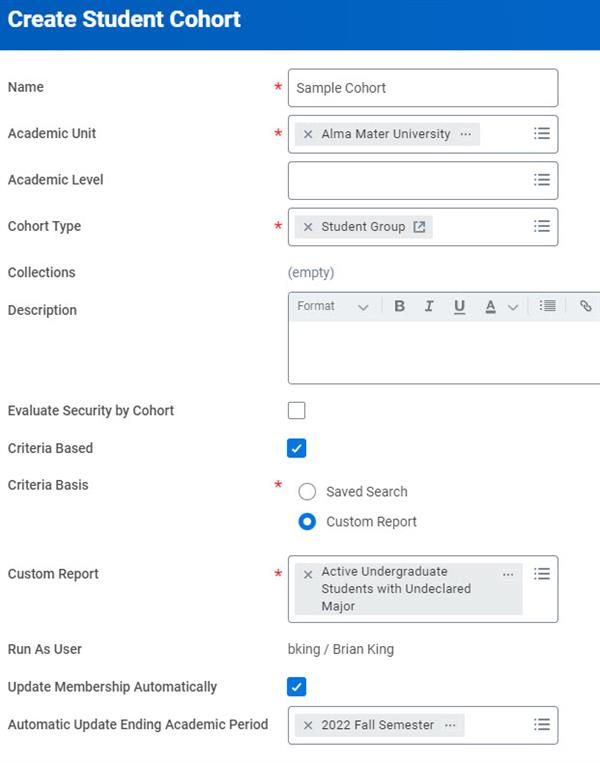This screenshot has height=763, width=600.
Task: Open related actions for the custom report
Action: click(508, 574)
